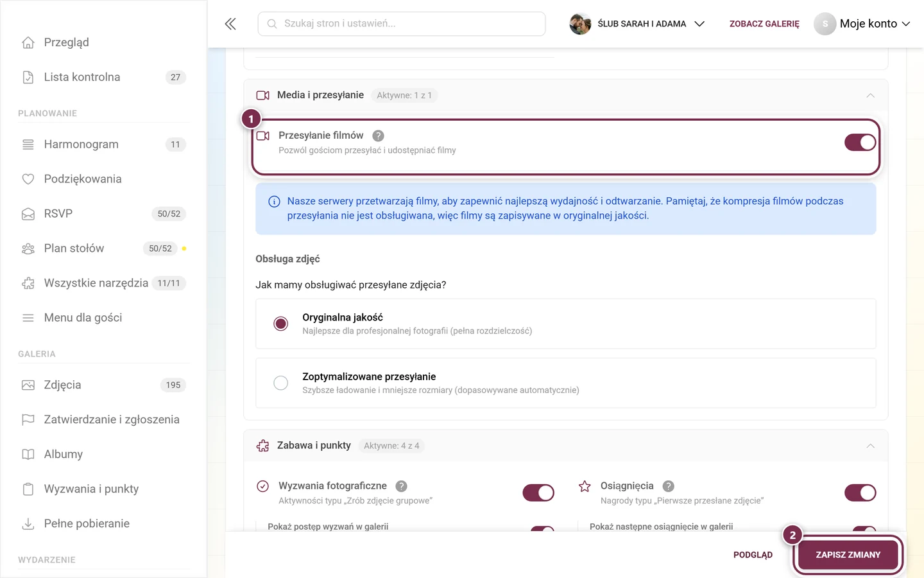The image size is (924, 578).
Task: Click the Albumy book icon
Action: click(x=28, y=455)
